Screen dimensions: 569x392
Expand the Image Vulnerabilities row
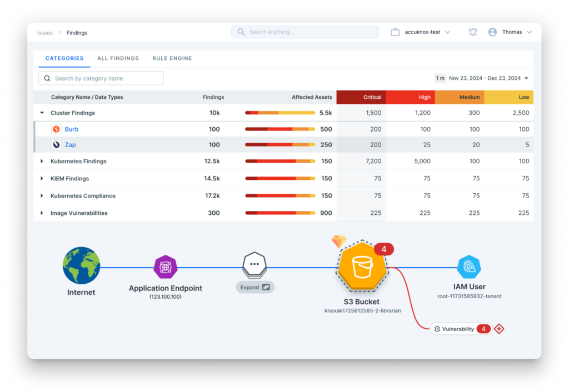[42, 213]
